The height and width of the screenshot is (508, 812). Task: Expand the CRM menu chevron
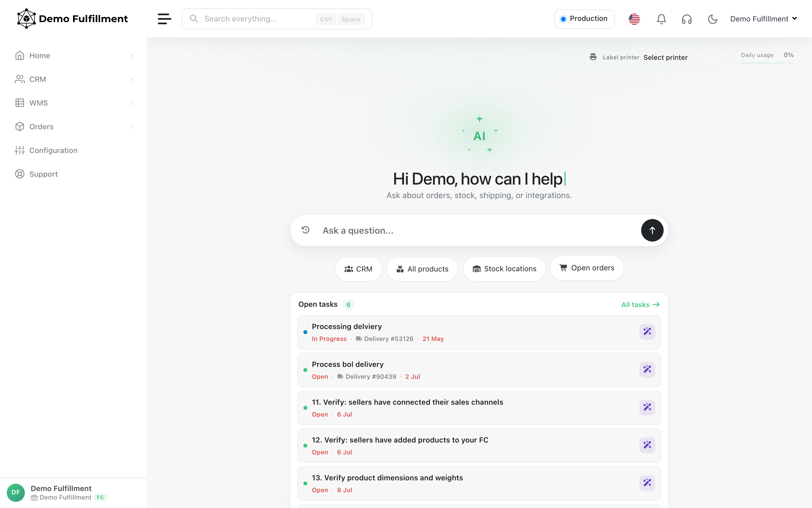131,79
